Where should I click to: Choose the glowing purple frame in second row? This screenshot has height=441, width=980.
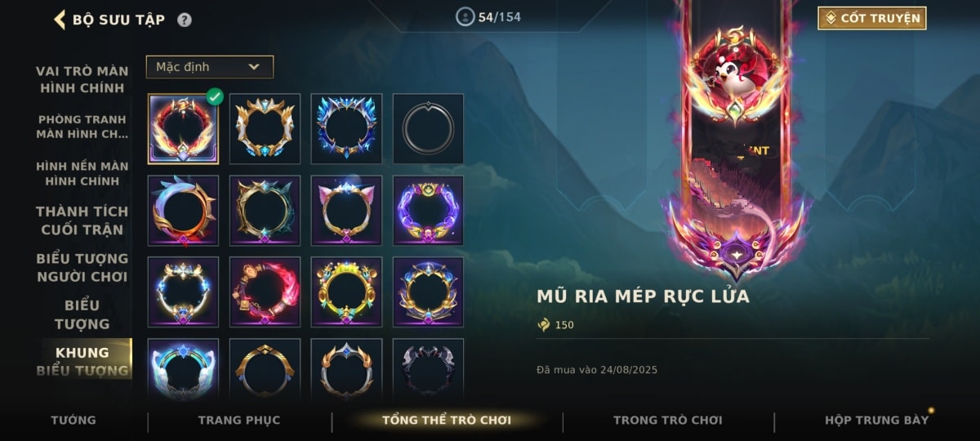click(428, 210)
